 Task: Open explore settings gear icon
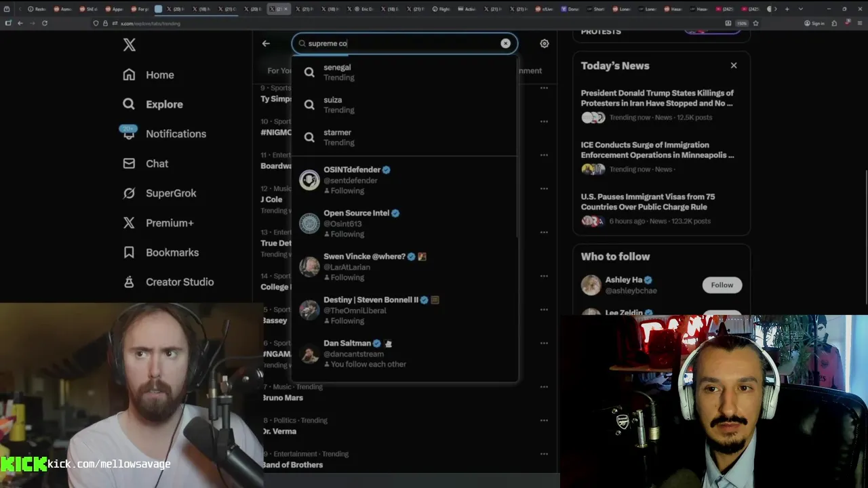pyautogui.click(x=545, y=43)
